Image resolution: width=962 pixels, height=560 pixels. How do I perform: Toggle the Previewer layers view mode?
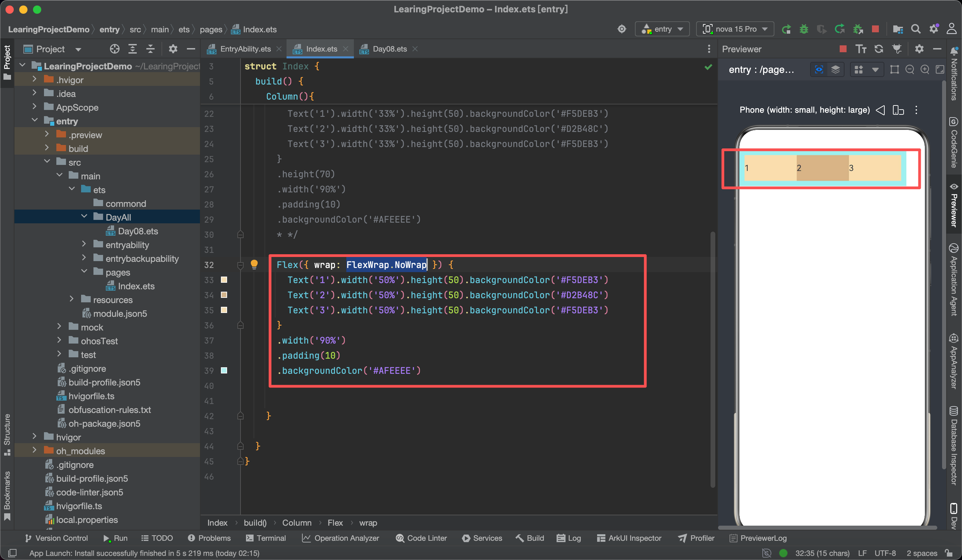(x=835, y=69)
